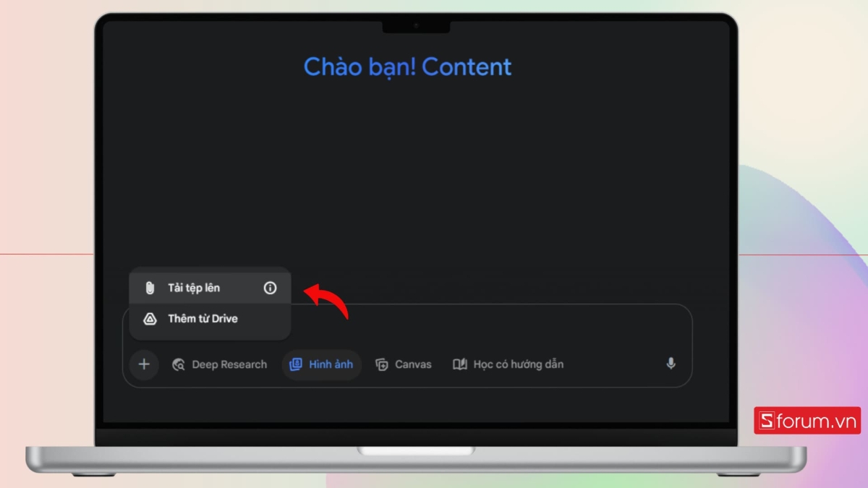Click the microphone icon for voice input
This screenshot has width=868, height=488.
click(671, 364)
